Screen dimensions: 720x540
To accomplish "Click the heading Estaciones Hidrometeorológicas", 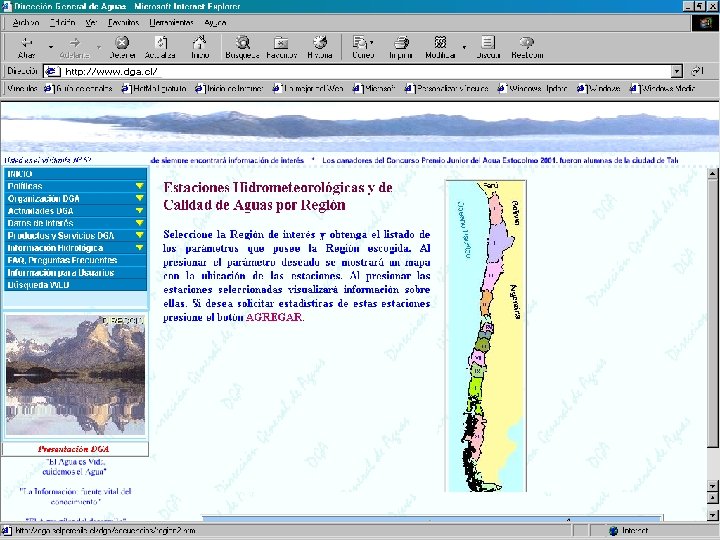I will click(278, 196).
